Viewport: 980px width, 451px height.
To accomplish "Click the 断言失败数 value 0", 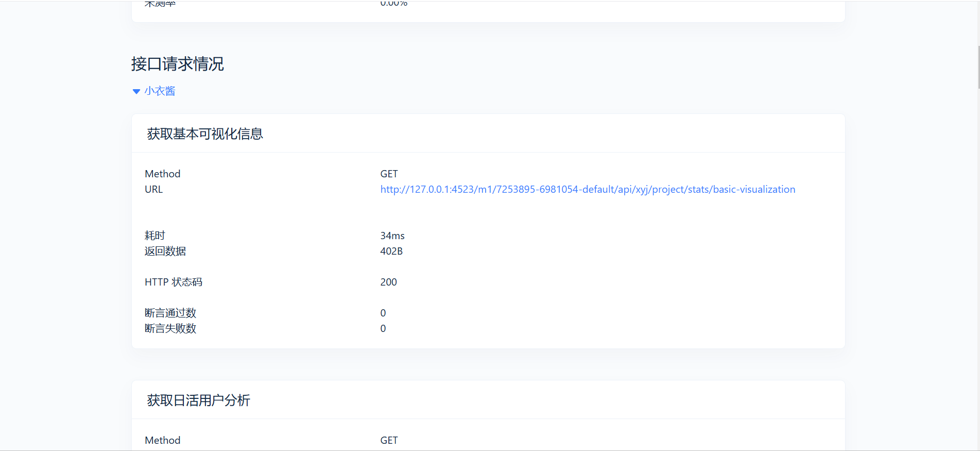I will (x=383, y=328).
